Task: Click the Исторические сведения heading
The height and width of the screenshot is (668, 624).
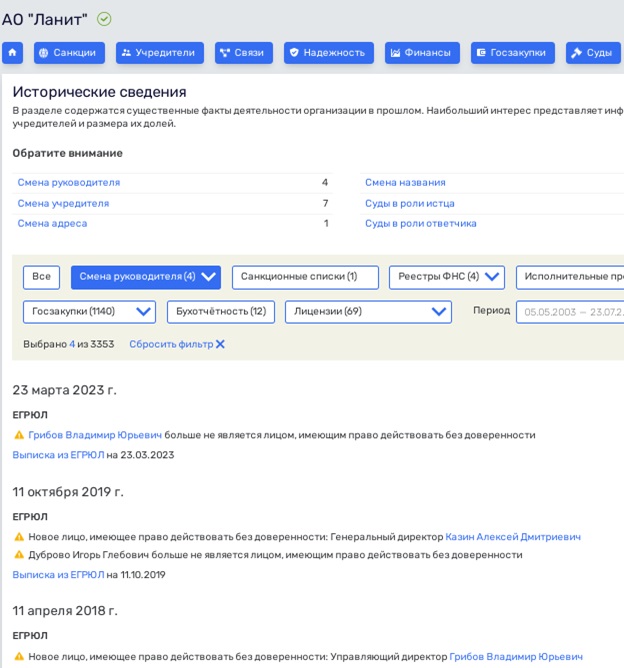Action: tap(99, 92)
